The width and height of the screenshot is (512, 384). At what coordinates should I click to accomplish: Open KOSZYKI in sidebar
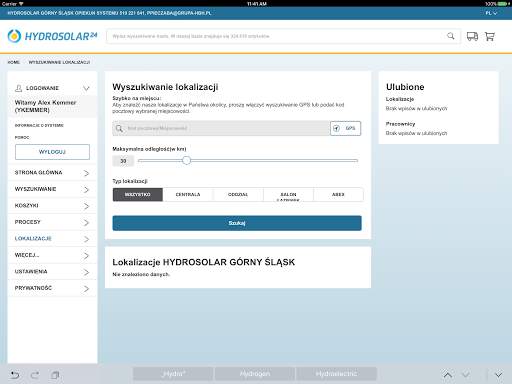pos(26,206)
